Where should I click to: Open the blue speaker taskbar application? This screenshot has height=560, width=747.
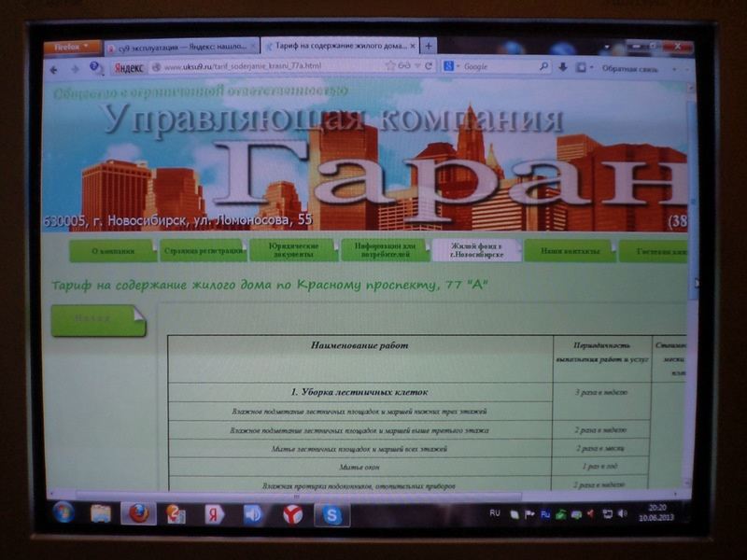coord(253,515)
